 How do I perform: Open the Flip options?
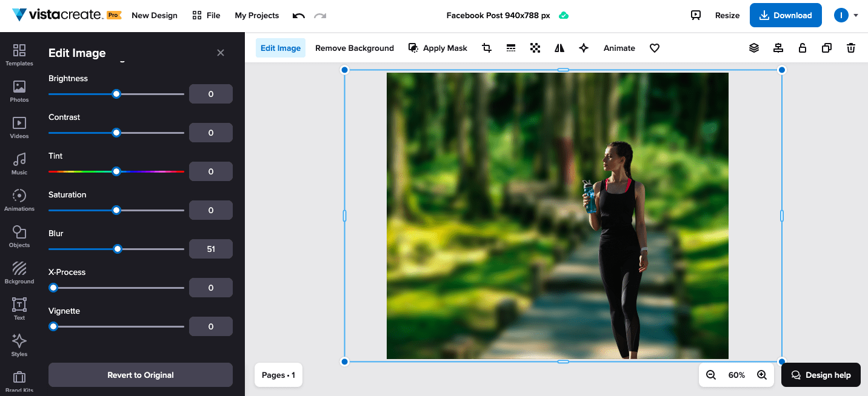[559, 48]
